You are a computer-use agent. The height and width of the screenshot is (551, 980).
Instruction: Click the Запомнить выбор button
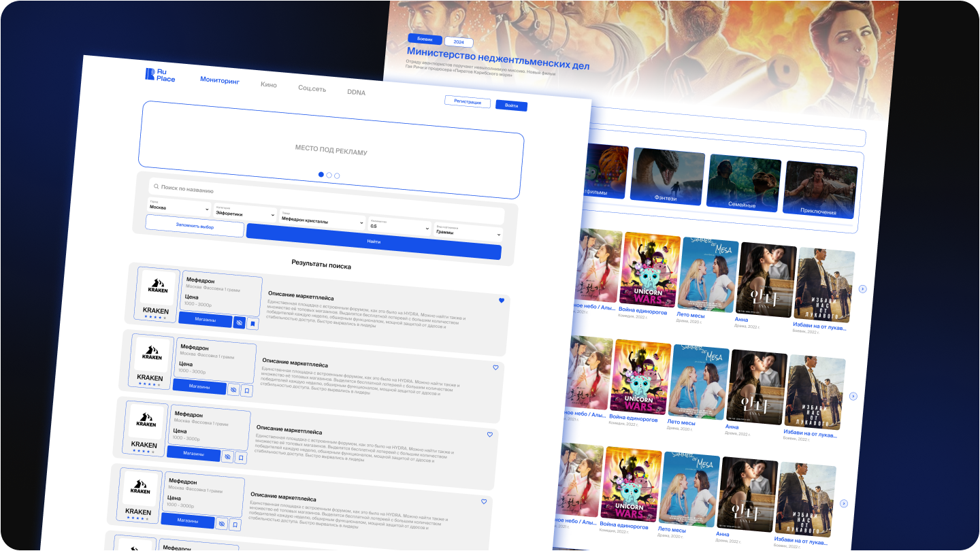click(x=195, y=226)
